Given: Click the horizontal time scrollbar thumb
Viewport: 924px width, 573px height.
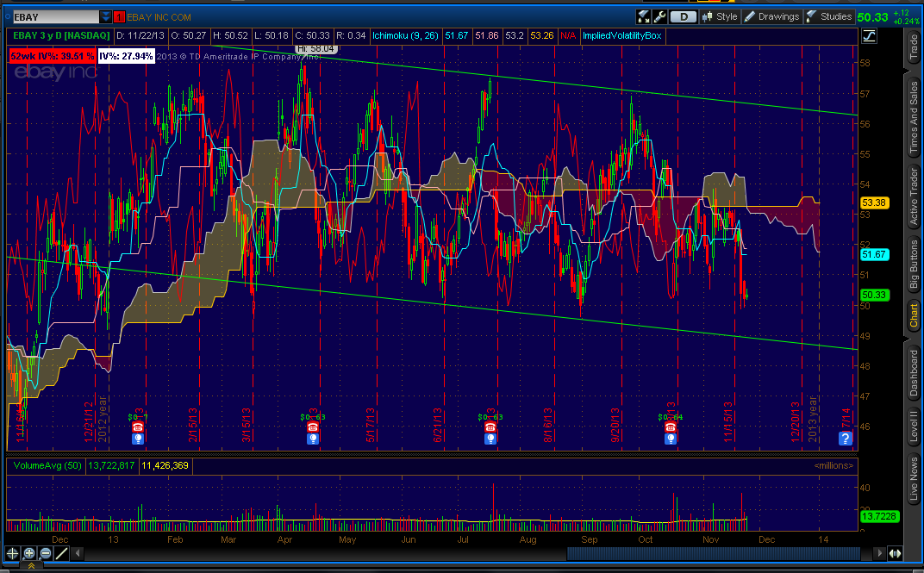Looking at the screenshot, I should [x=713, y=553].
